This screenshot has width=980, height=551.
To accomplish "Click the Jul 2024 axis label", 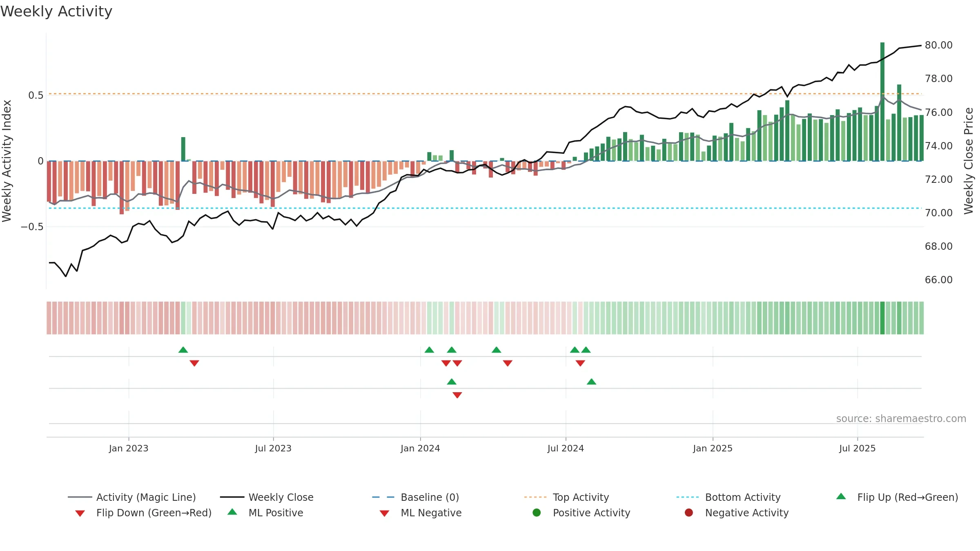I will click(566, 448).
